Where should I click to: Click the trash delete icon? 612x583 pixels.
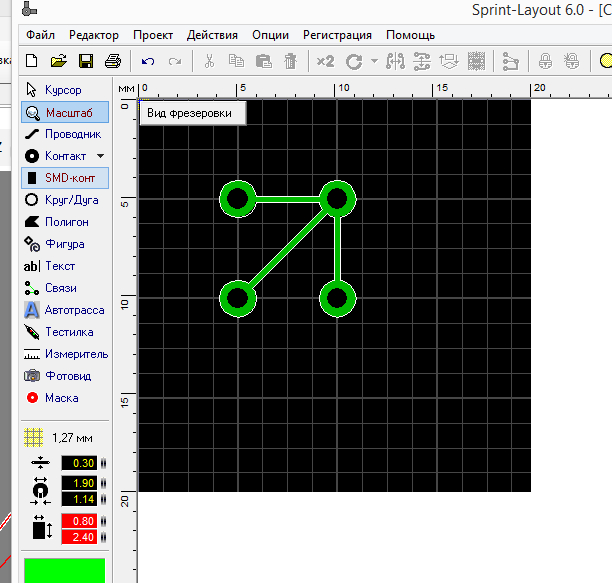(x=290, y=61)
